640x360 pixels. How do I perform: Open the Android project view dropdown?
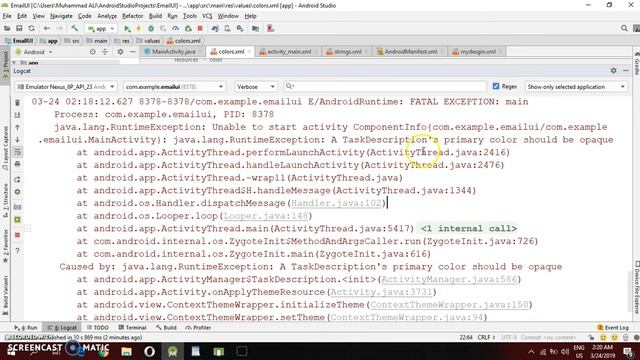[34, 52]
